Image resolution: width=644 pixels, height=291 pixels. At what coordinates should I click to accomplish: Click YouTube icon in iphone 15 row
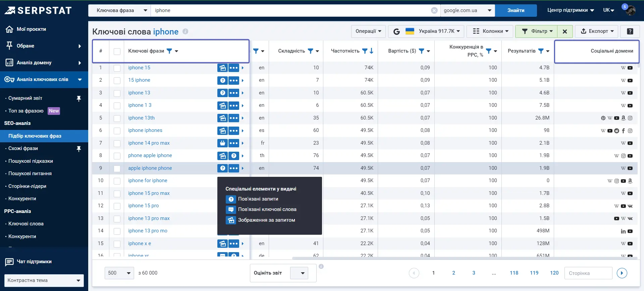pos(630,68)
